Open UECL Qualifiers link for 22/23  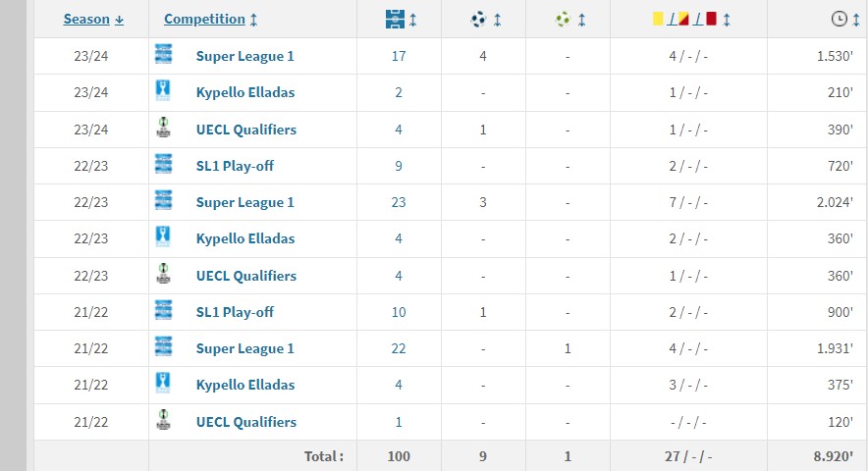(246, 276)
